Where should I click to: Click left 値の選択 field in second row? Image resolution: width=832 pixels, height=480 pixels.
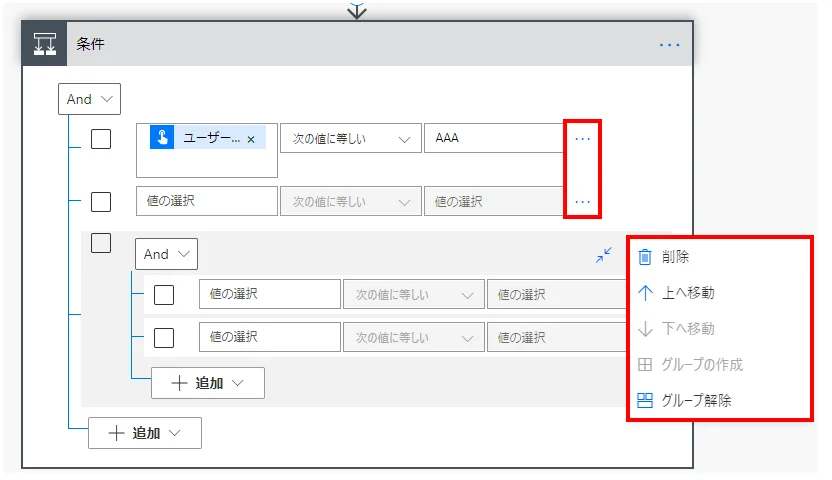(x=207, y=201)
